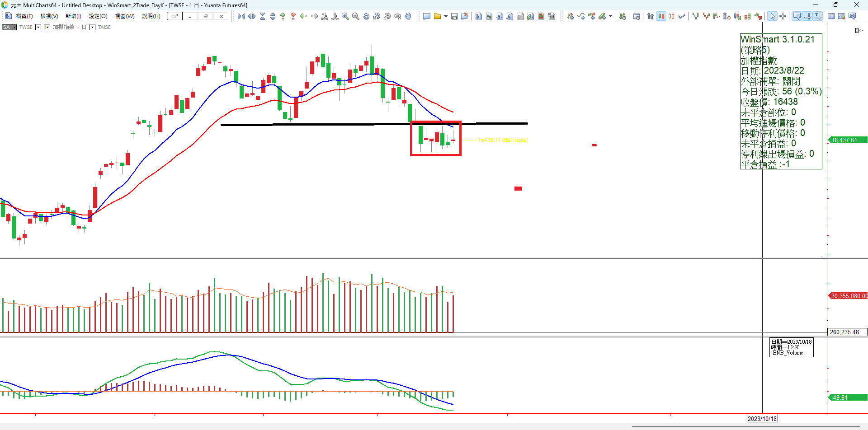Close the inner chart window
The image size is (868, 430).
coord(221,16)
